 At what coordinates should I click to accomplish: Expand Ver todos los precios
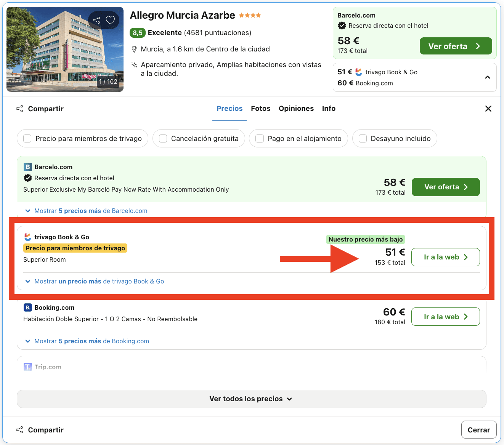[251, 399]
